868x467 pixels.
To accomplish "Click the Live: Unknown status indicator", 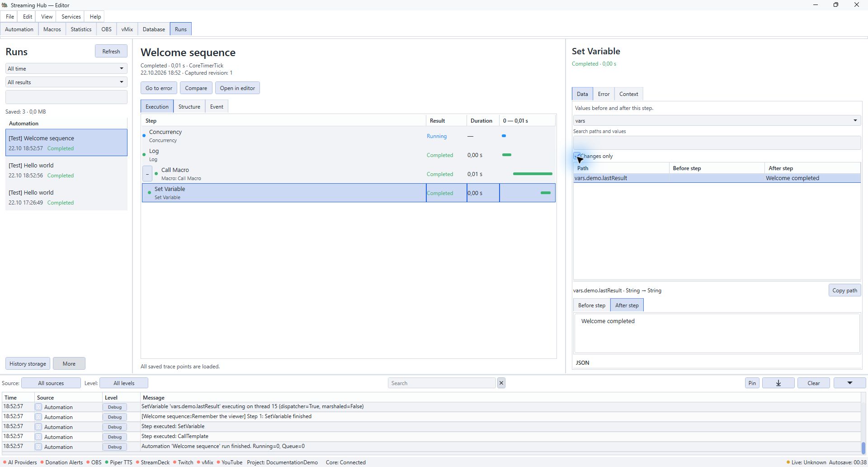I will (806, 462).
